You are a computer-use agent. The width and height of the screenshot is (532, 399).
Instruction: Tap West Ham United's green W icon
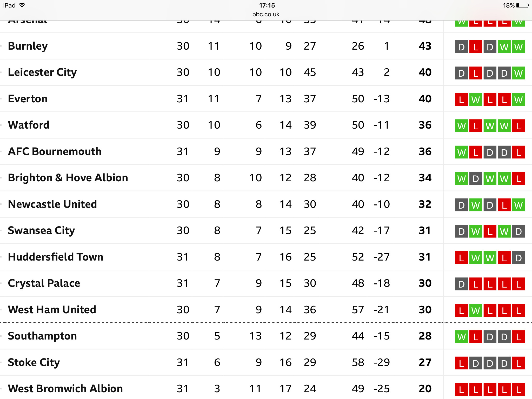click(476, 310)
